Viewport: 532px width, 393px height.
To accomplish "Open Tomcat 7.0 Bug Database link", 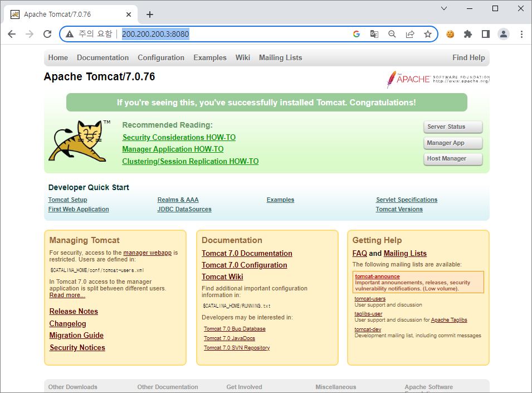I will [235, 329].
